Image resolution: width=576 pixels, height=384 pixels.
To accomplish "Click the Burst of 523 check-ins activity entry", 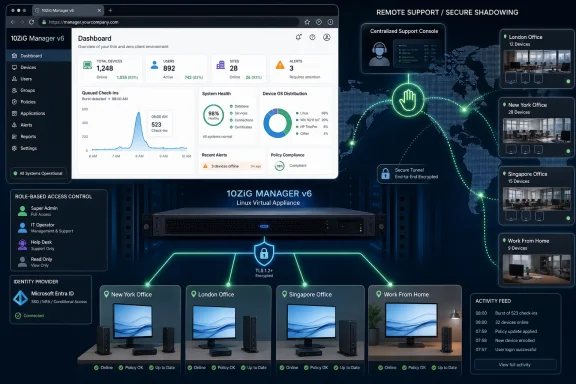I will click(x=506, y=313).
